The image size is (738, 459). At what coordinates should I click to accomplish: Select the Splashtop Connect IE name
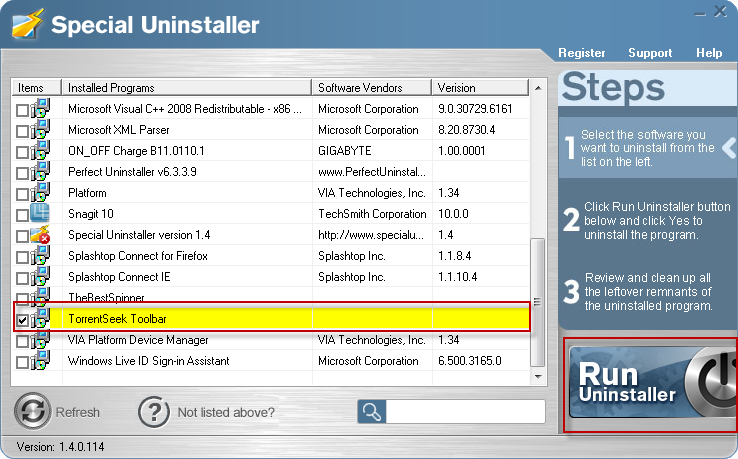tap(119, 277)
